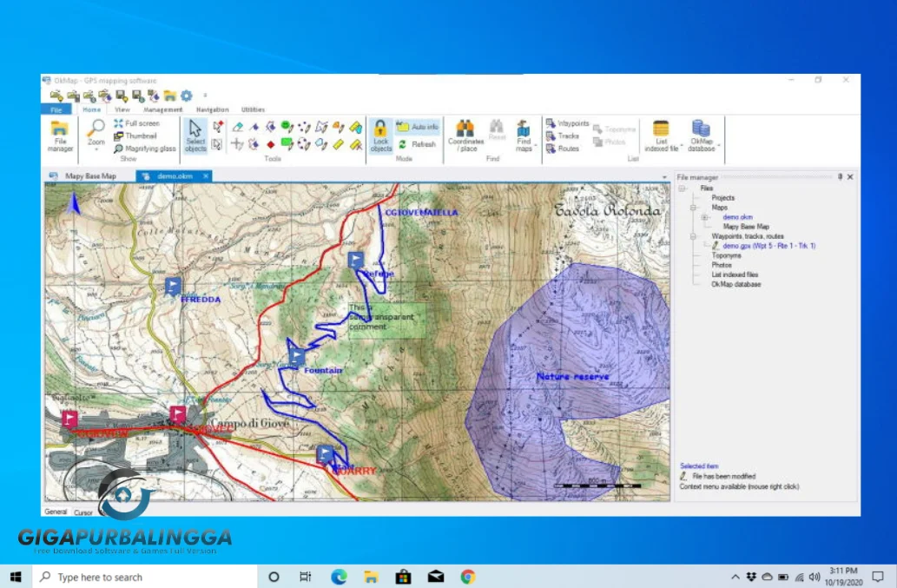Open the Mapy Base Map tab
897x588 pixels.
(x=89, y=175)
